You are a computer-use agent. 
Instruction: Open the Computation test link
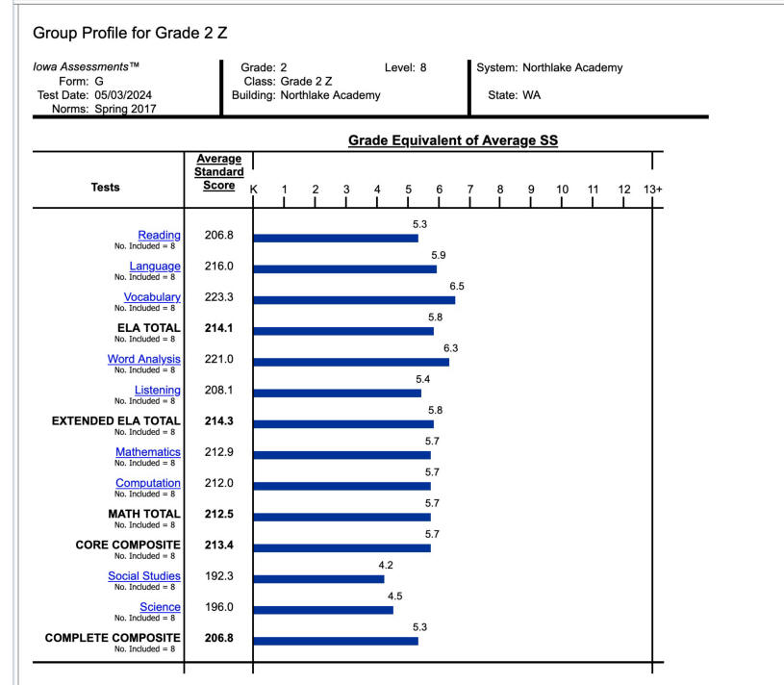click(147, 483)
